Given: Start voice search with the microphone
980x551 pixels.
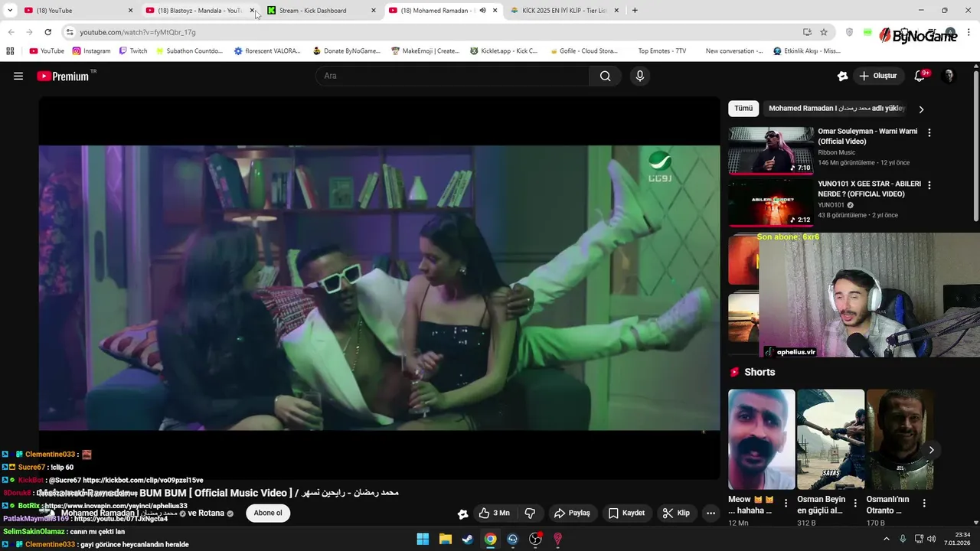Looking at the screenshot, I should (640, 76).
